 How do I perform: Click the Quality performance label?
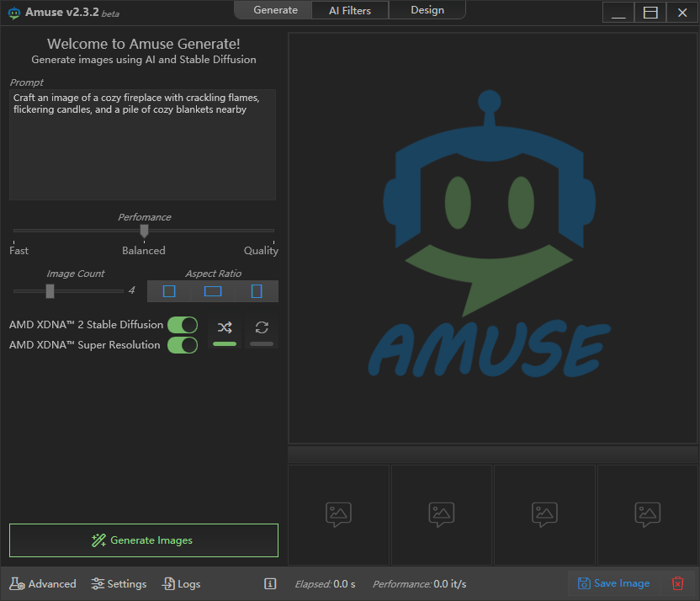pos(261,251)
